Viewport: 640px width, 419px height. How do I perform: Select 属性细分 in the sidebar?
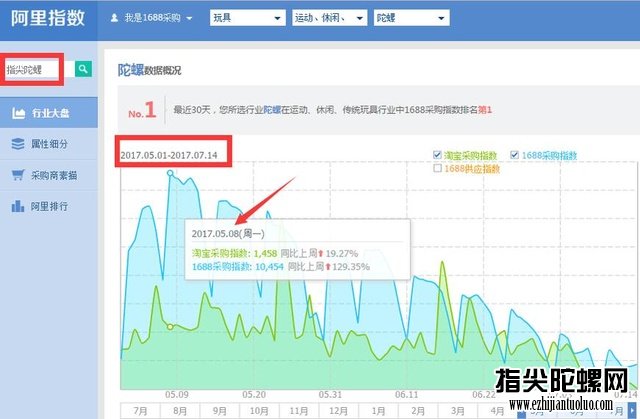pos(49,144)
